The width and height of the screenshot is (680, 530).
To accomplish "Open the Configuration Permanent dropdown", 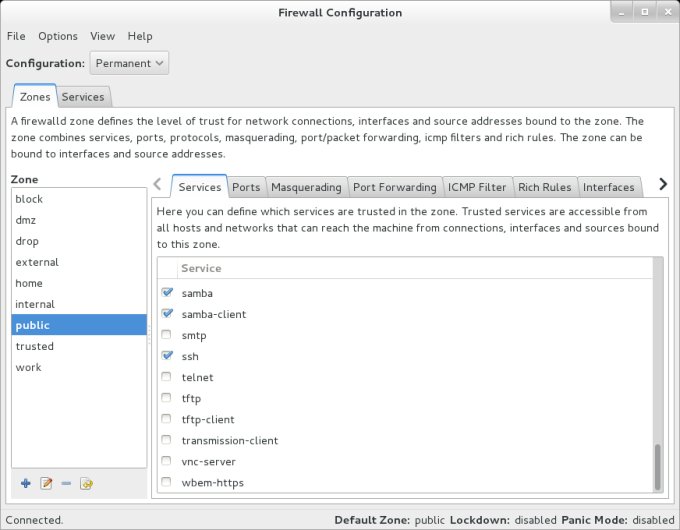I will coord(129,63).
